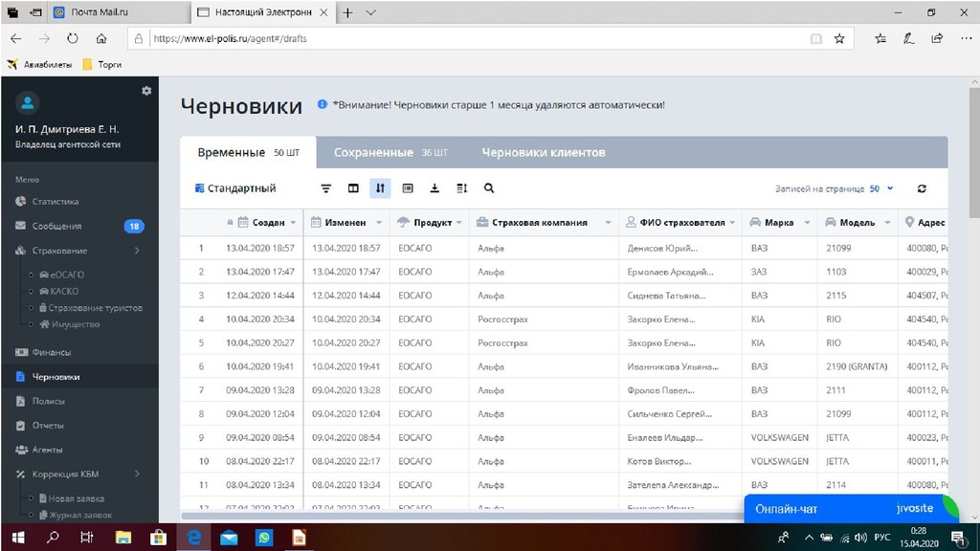Reload the browser page
The image size is (980, 551).
pos(73,38)
